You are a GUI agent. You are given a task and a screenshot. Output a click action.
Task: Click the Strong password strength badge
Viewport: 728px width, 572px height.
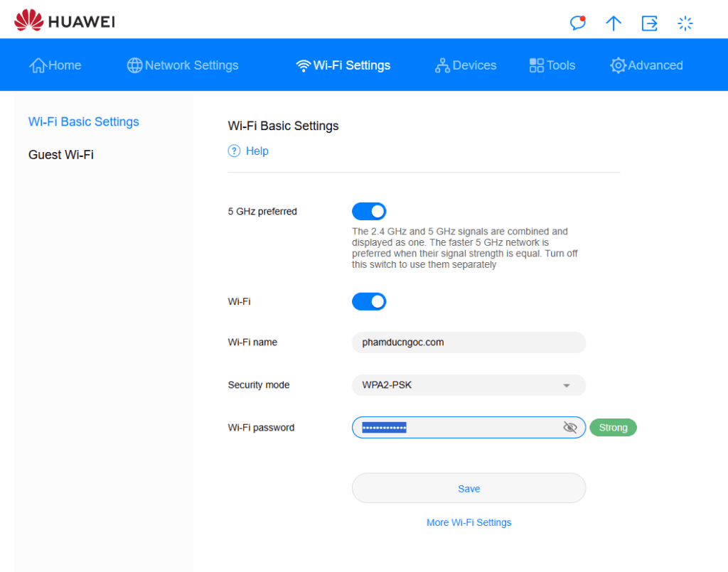613,427
